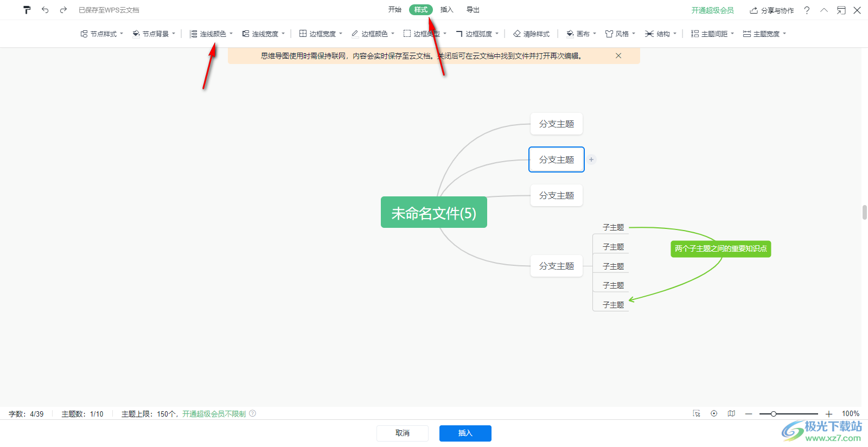Open the 插入 tab

point(446,10)
